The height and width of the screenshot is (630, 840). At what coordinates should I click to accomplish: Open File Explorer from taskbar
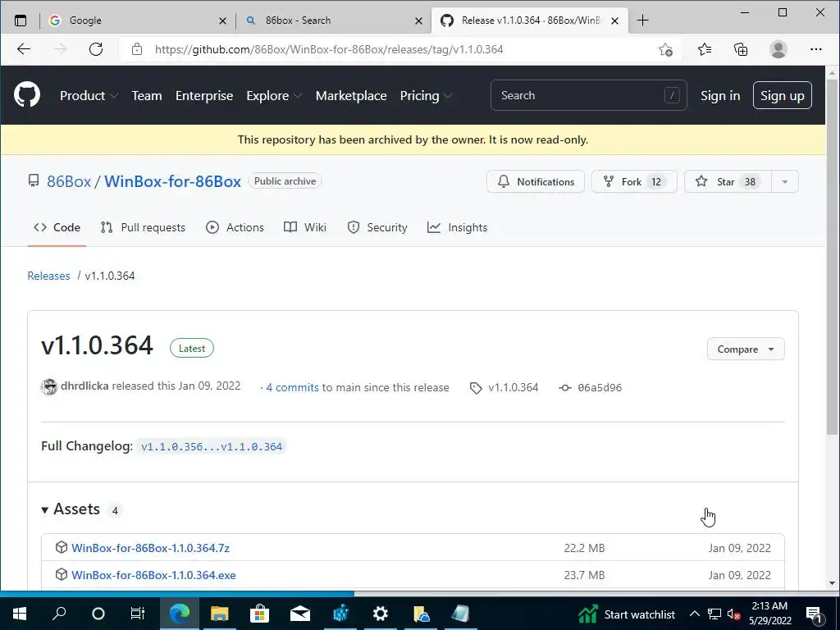click(219, 614)
